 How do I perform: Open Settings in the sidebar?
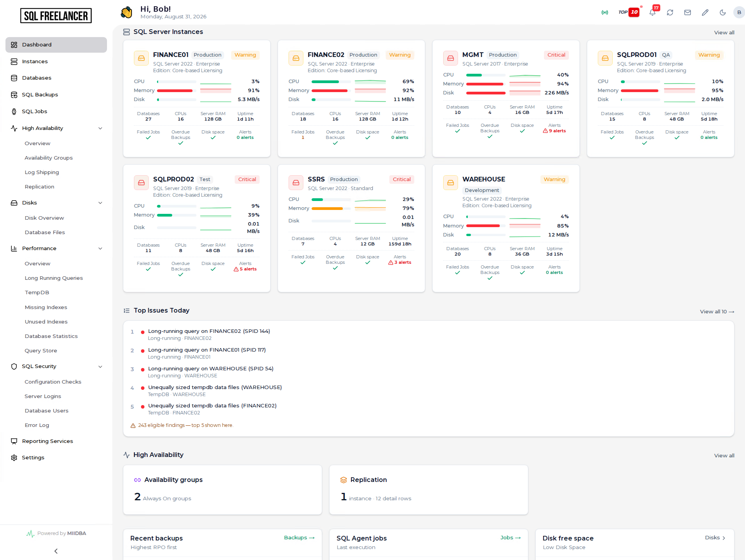(56, 458)
